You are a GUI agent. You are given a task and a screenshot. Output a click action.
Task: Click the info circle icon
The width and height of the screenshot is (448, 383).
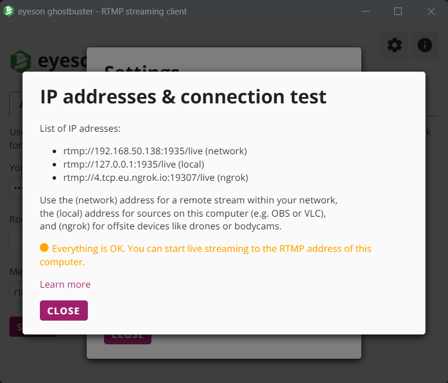click(425, 45)
